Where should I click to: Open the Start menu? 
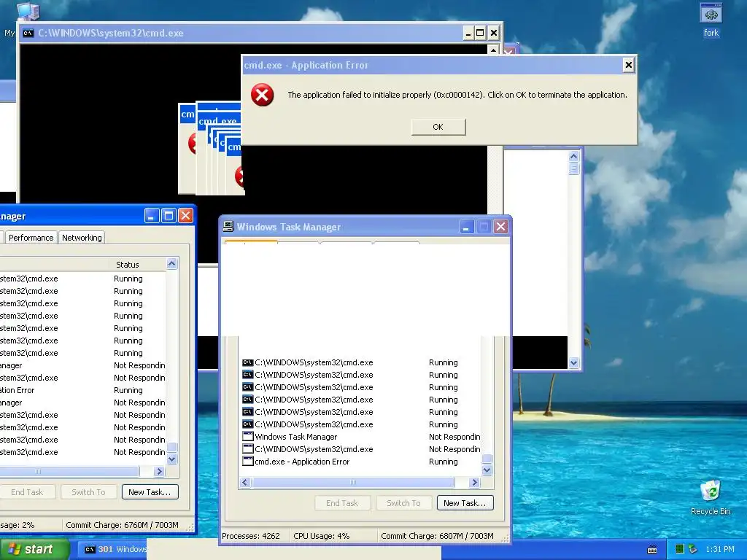pos(34,549)
